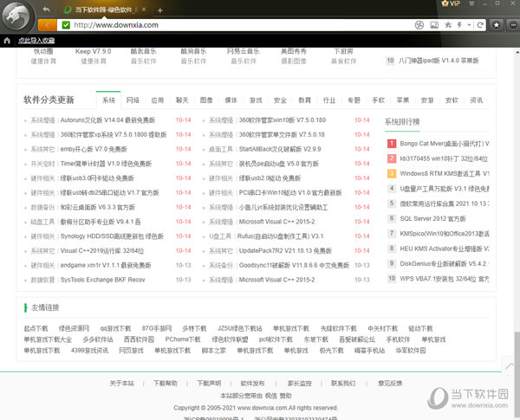Reload the page with the refresh icon
This screenshot has width=520, height=420.
point(480,25)
